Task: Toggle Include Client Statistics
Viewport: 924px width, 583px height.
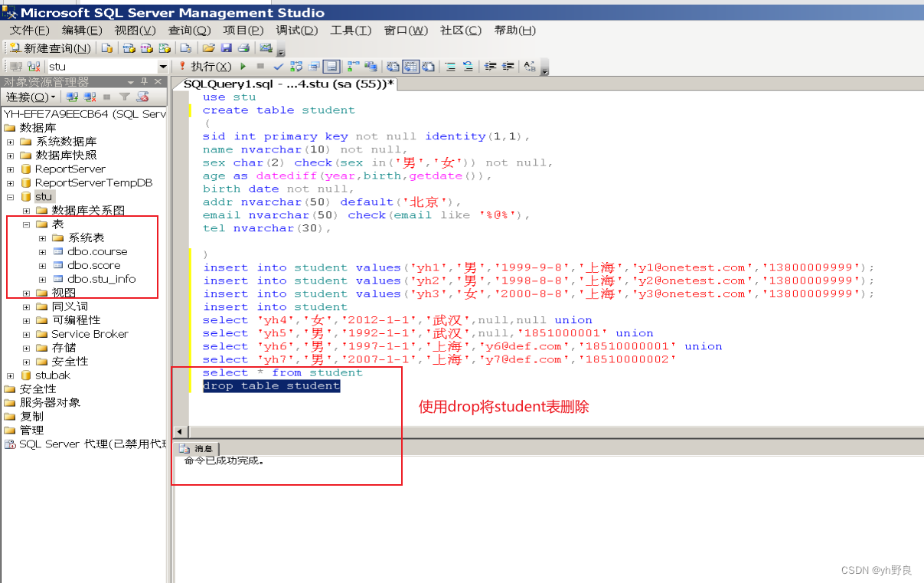Action: (371, 67)
